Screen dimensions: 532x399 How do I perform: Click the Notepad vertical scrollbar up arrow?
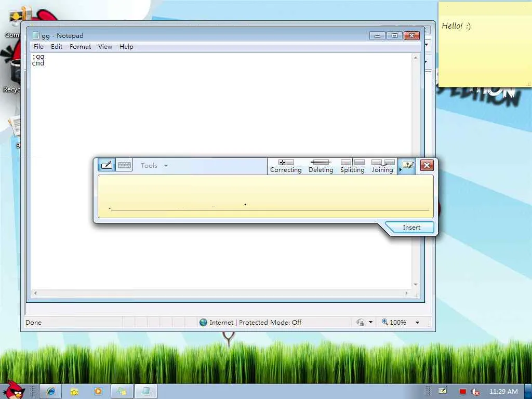click(416, 58)
